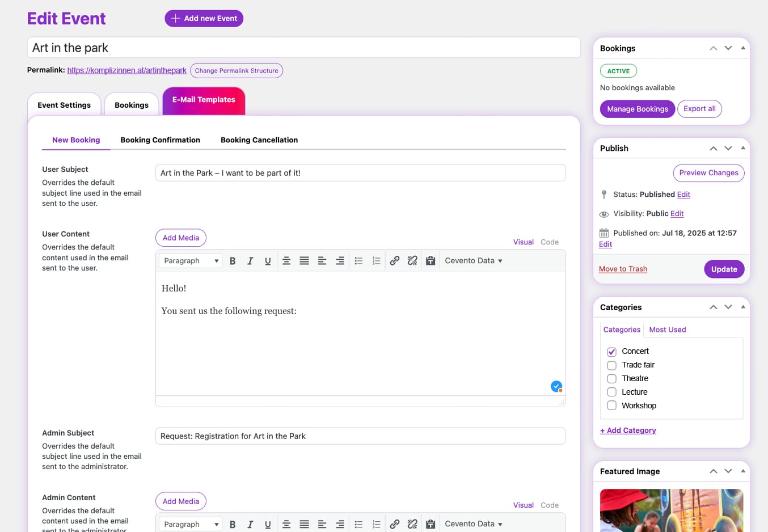Click Change Permalink Structure button
This screenshot has height=532, width=768.
237,70
